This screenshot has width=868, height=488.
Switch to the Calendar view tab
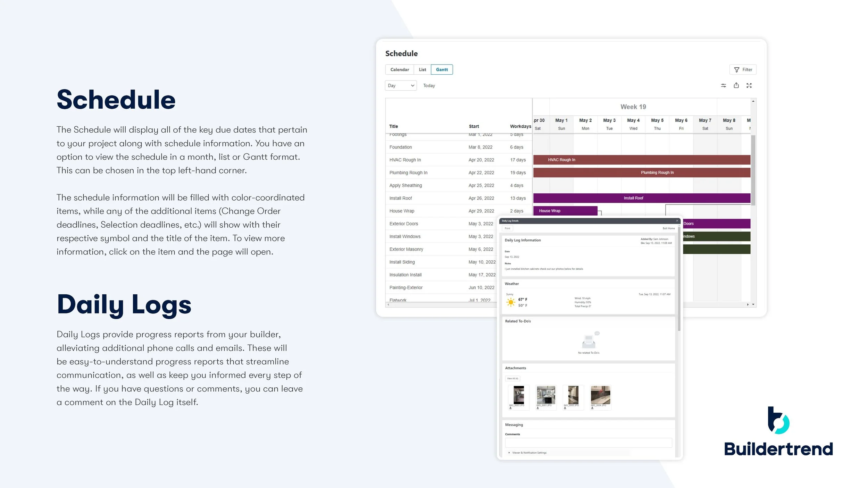399,70
